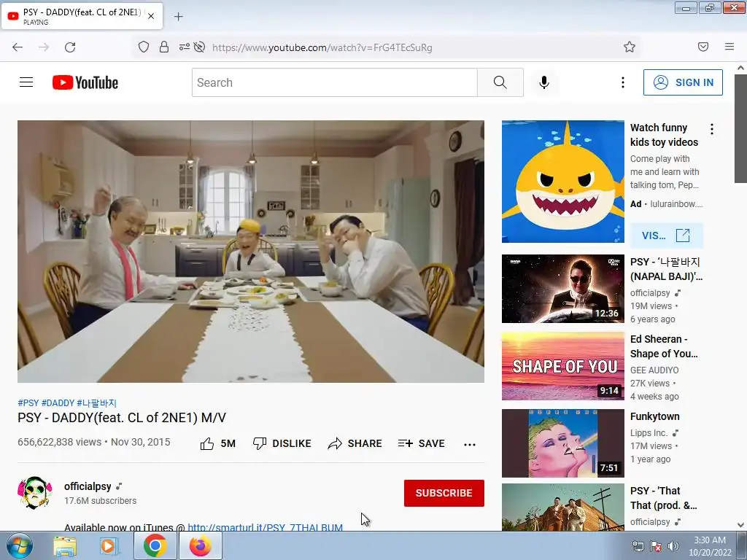747x560 pixels.
Task: Follow the smarturl.it iTunes link
Action: point(265,527)
